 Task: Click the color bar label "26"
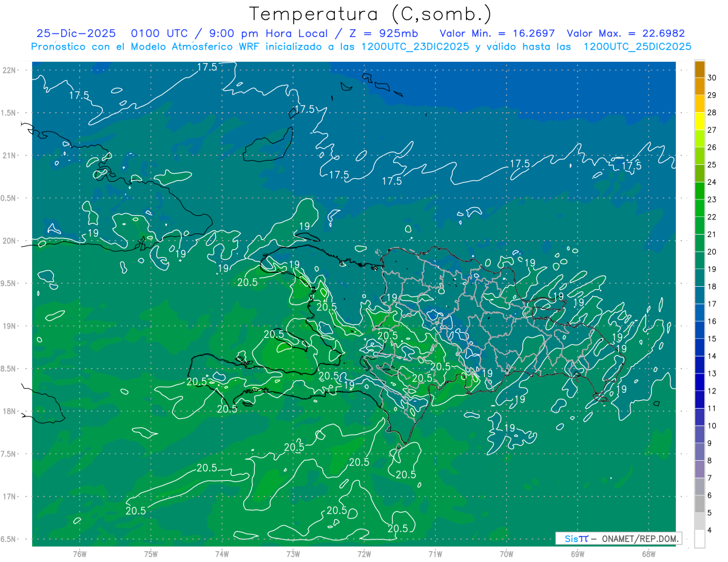point(712,147)
